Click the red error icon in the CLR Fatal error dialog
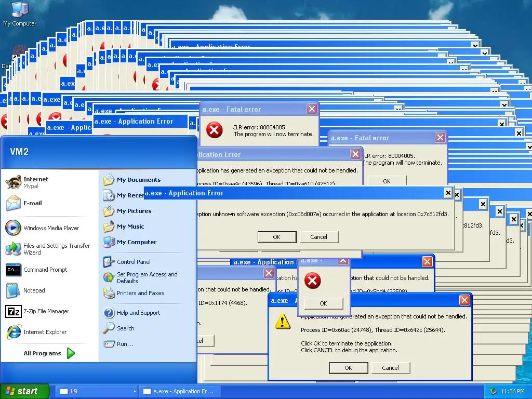 [x=215, y=130]
